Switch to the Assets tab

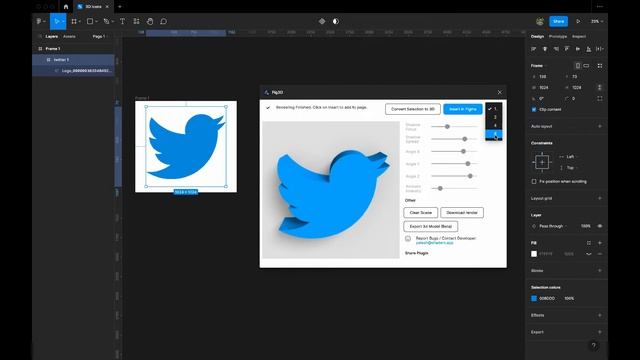pyautogui.click(x=69, y=36)
